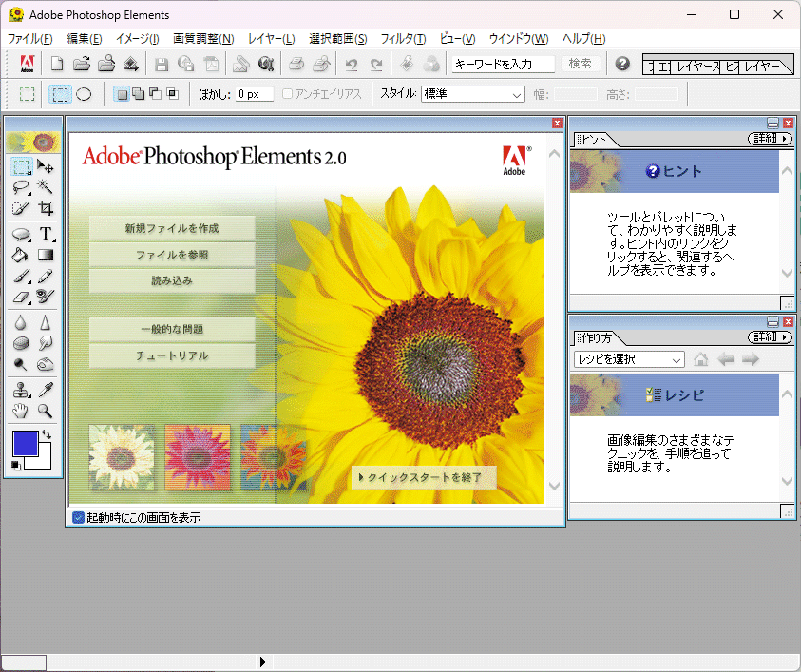Uncheck 起動時にこの画面を表示 checkbox
This screenshot has width=801, height=672.
pyautogui.click(x=77, y=517)
